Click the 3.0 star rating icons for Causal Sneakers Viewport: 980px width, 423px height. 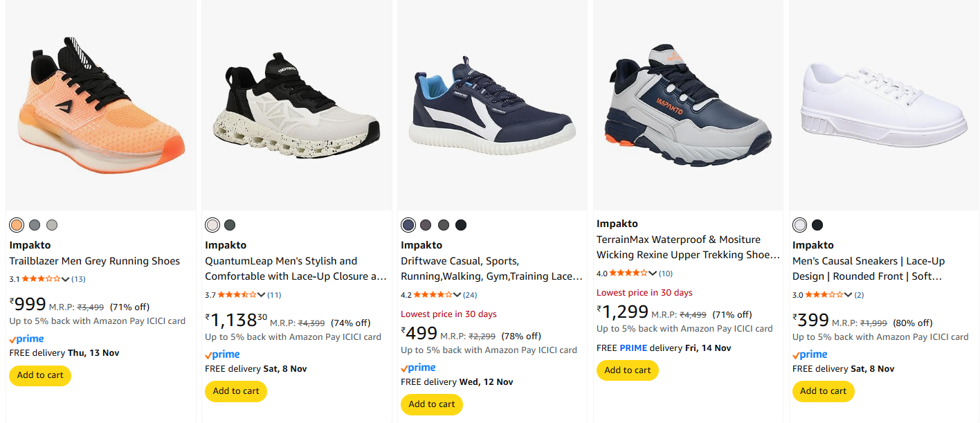click(x=824, y=295)
